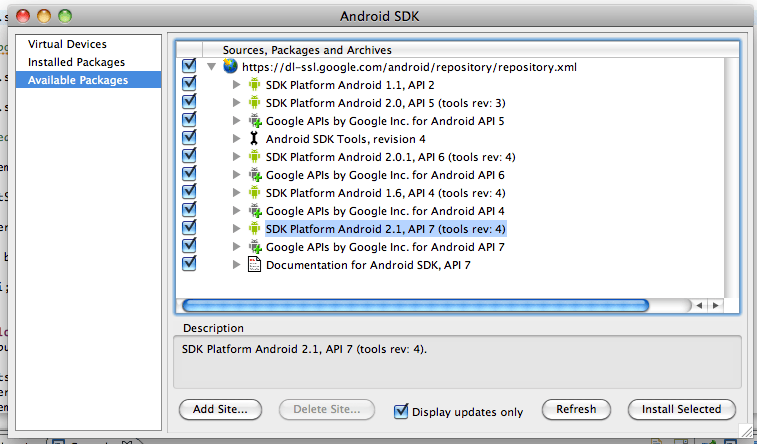
Task: Select 'Android SDK Tools, revision 4' row
Action: [x=346, y=139]
